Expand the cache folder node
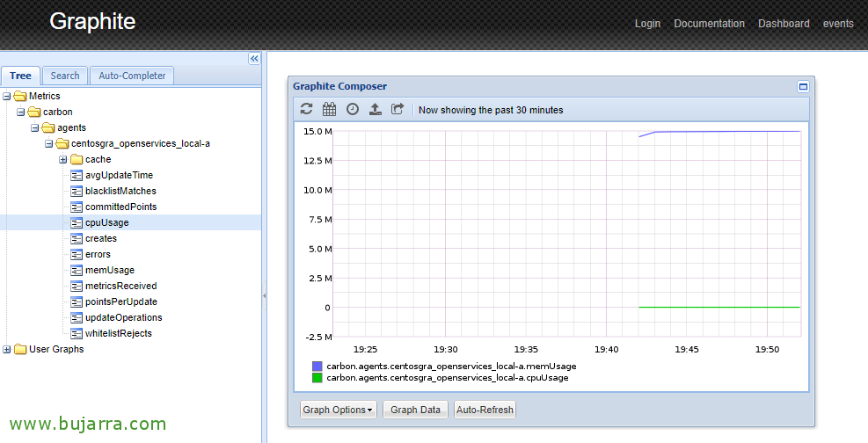868x443 pixels. click(x=62, y=160)
